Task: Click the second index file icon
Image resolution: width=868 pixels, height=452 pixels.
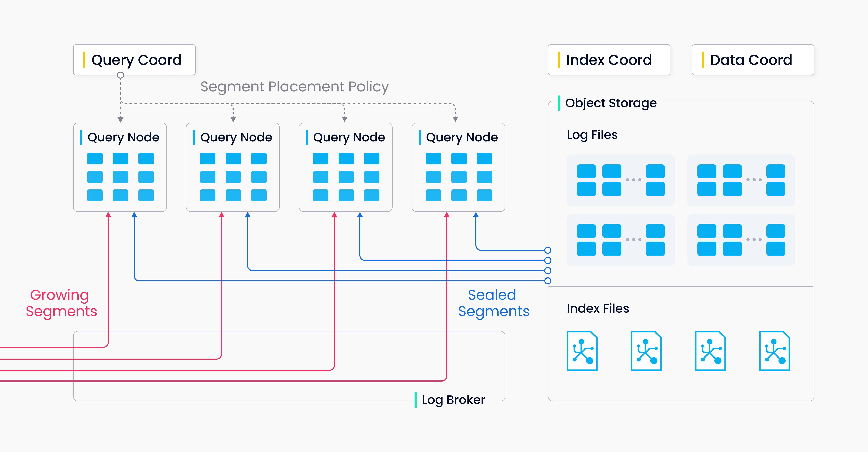Action: tap(646, 351)
